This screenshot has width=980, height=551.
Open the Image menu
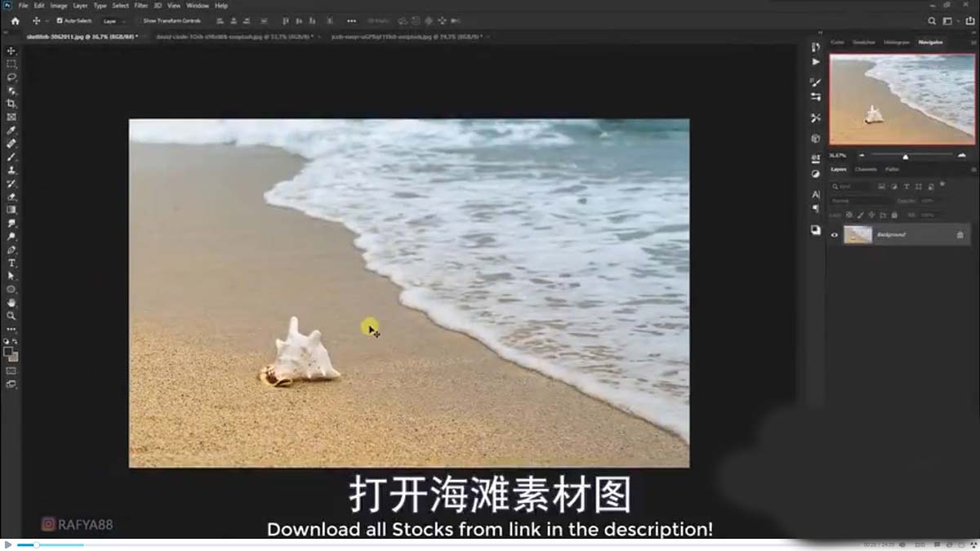coord(59,6)
